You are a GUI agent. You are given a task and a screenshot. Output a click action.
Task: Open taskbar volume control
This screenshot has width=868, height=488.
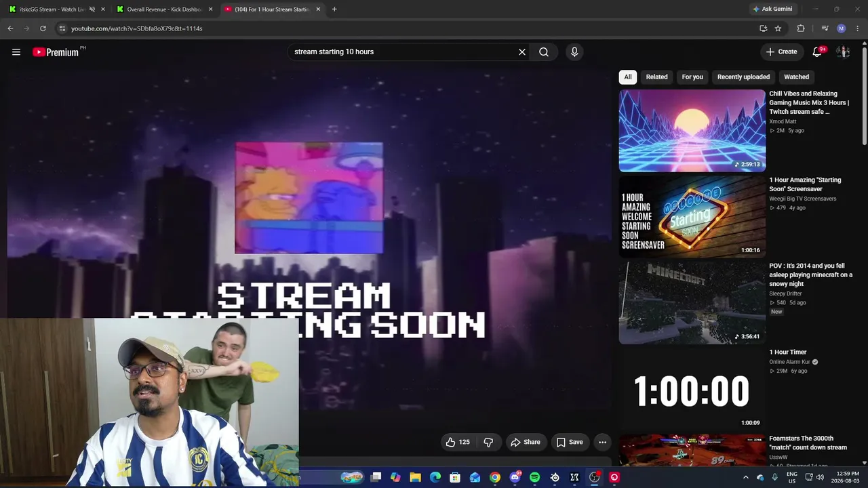tap(820, 477)
